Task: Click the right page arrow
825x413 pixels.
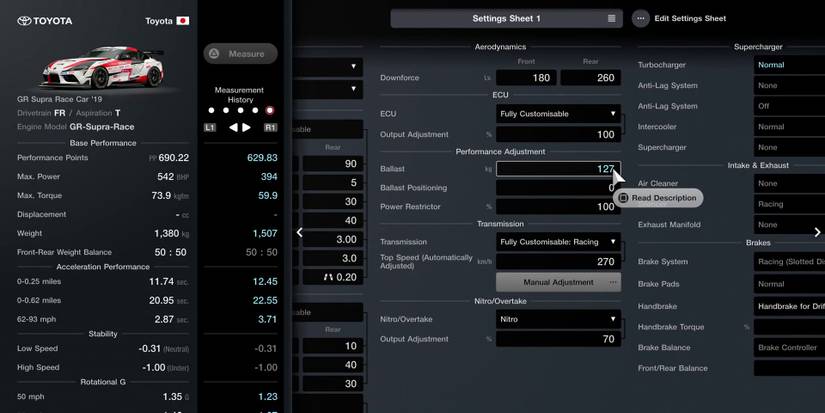Action: coord(817,232)
